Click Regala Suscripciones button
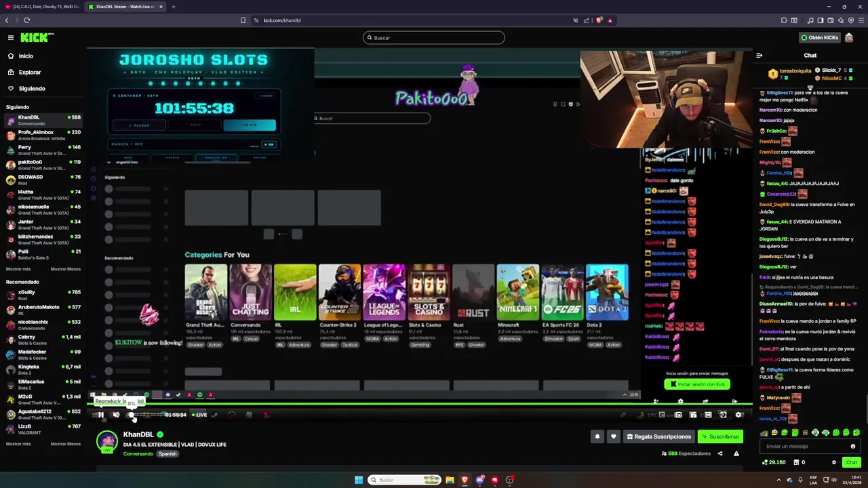The height and width of the screenshot is (488, 868). pos(659,436)
